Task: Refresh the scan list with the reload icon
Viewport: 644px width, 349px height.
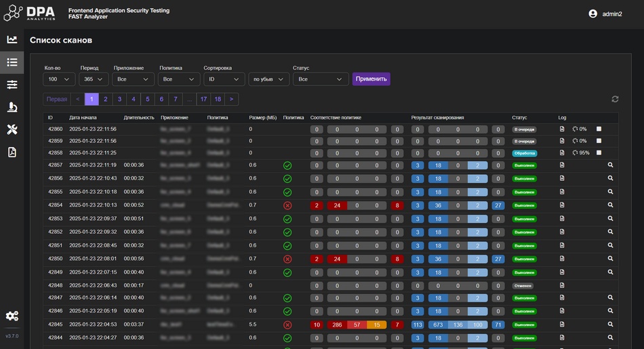Action: pos(615,99)
